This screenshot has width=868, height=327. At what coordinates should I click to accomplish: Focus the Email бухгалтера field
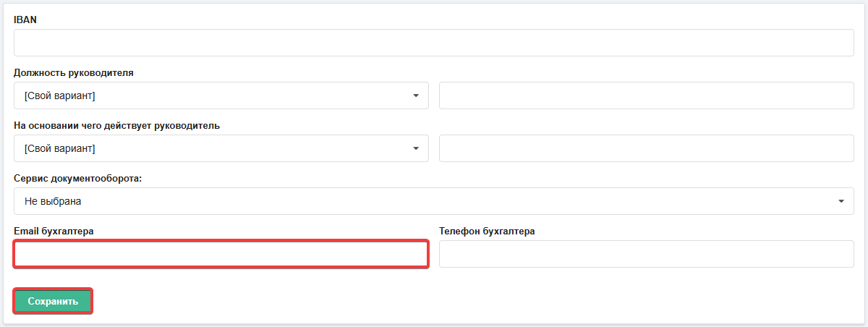(x=221, y=254)
